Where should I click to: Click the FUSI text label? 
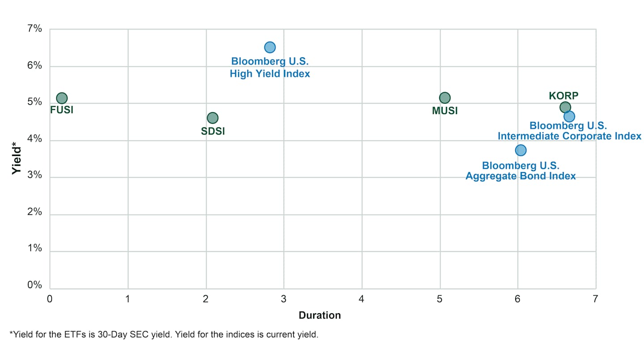tap(62, 110)
